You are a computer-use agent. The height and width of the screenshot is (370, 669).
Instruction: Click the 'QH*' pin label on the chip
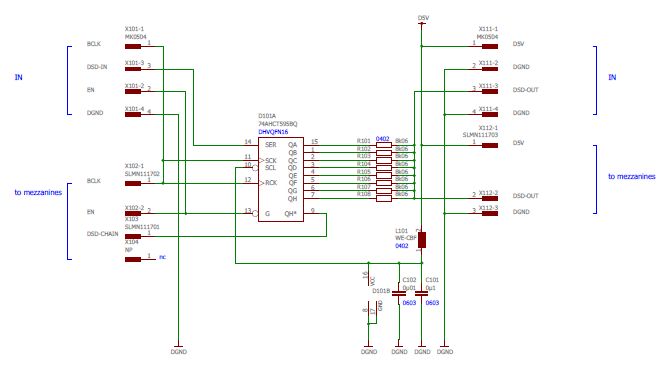[x=291, y=213]
